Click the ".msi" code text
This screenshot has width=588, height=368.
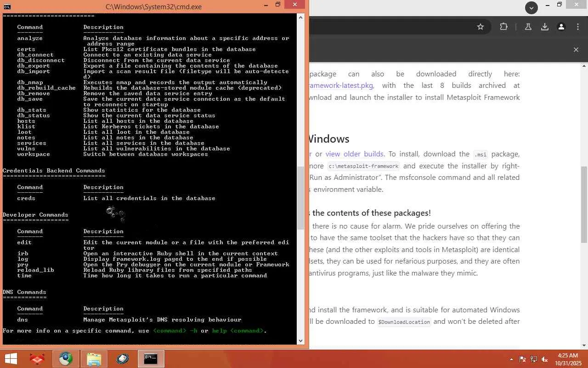tap(481, 155)
